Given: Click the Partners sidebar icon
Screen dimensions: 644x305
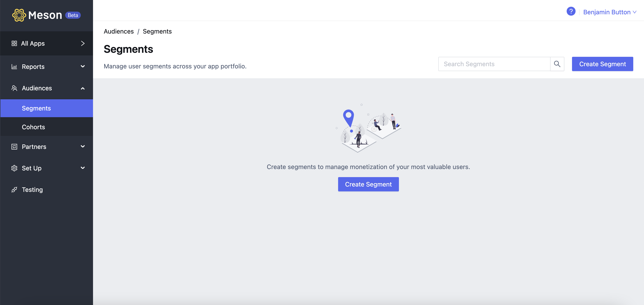Looking at the screenshot, I should tap(14, 147).
